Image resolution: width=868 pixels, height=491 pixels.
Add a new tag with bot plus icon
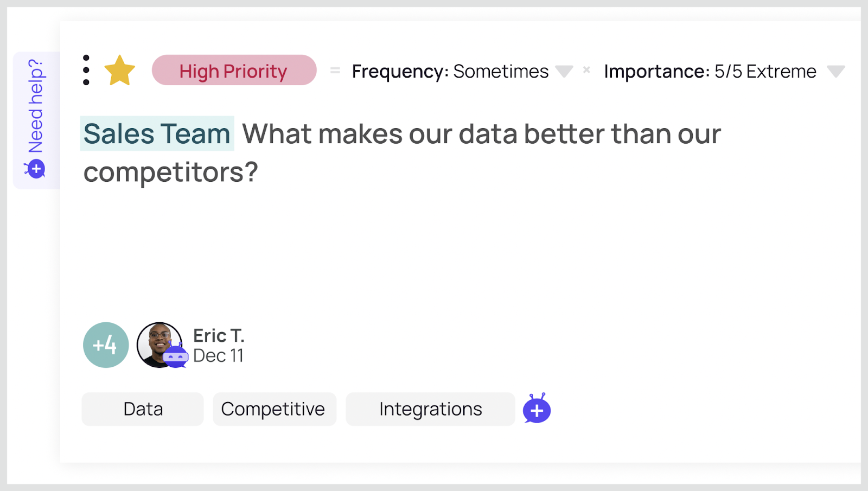[537, 410]
